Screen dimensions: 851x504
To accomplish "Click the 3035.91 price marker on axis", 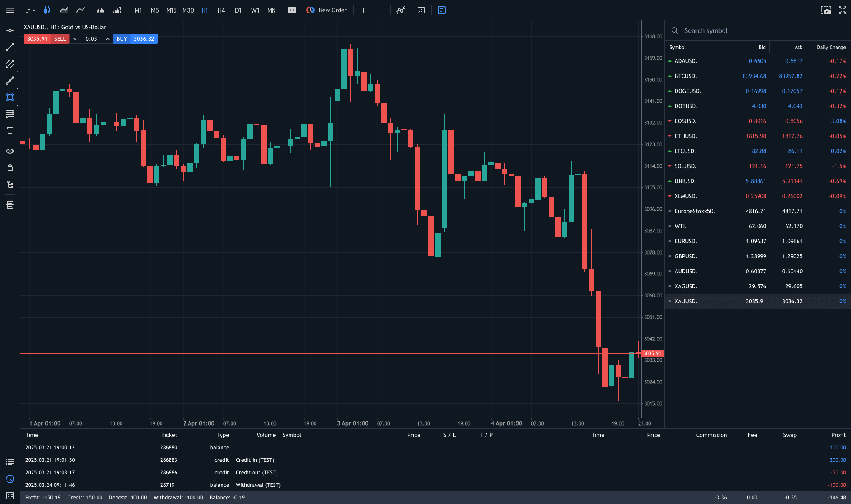I will click(652, 353).
